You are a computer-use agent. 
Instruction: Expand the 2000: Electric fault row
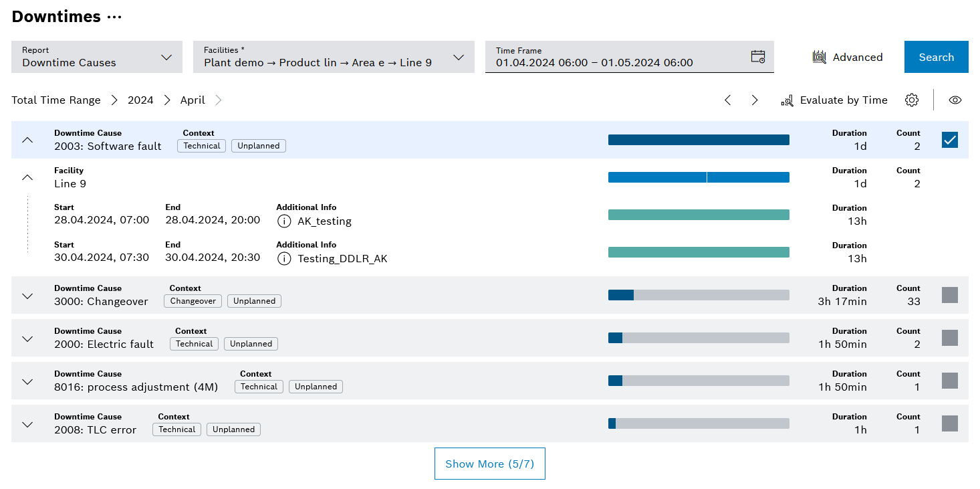tap(27, 338)
